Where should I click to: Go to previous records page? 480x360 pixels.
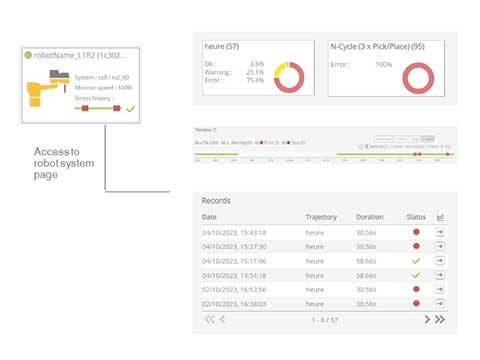pyautogui.click(x=222, y=319)
